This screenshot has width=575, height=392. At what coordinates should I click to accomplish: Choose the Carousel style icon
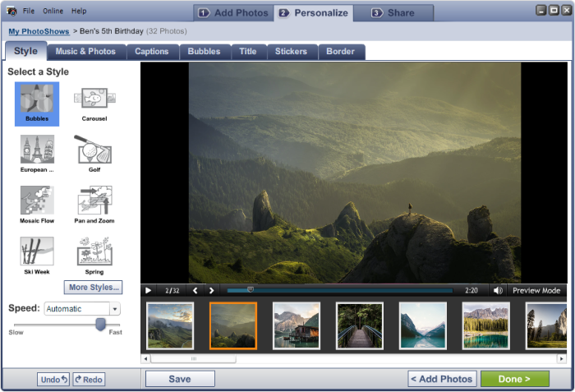click(x=94, y=104)
